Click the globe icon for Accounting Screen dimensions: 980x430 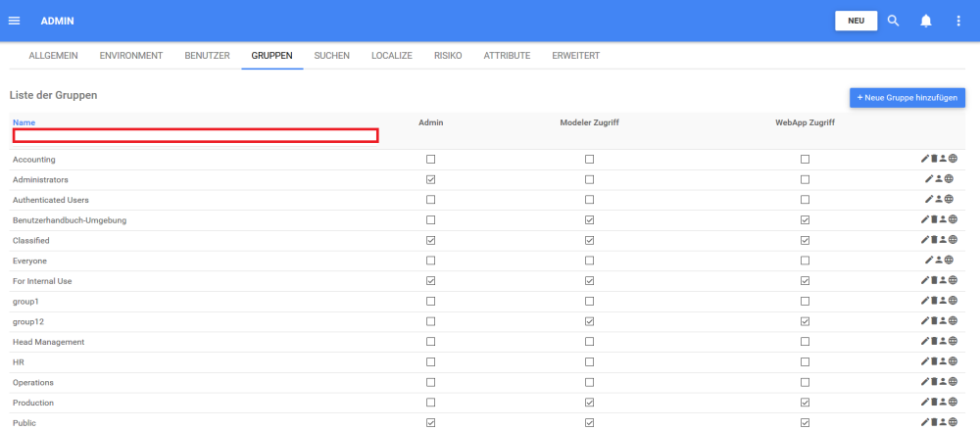click(954, 160)
